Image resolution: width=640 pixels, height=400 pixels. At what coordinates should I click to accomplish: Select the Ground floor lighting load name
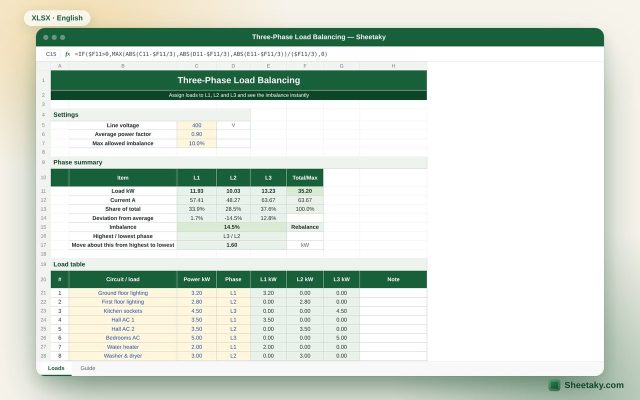[123, 293]
